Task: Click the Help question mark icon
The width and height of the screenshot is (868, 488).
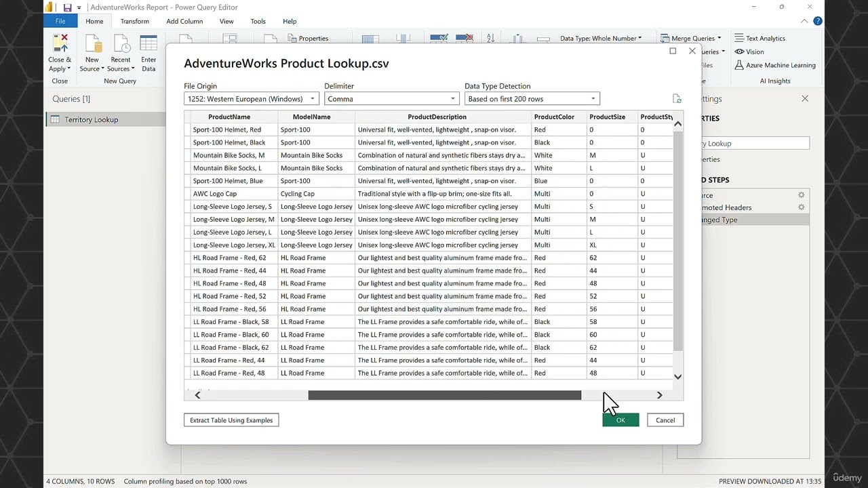Action: pos(818,21)
